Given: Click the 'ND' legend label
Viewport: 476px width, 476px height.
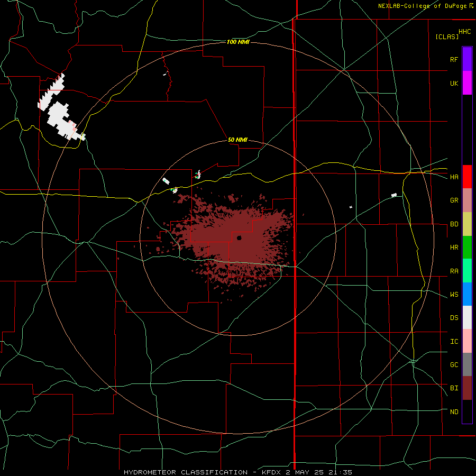Looking at the screenshot, I should click(454, 412).
